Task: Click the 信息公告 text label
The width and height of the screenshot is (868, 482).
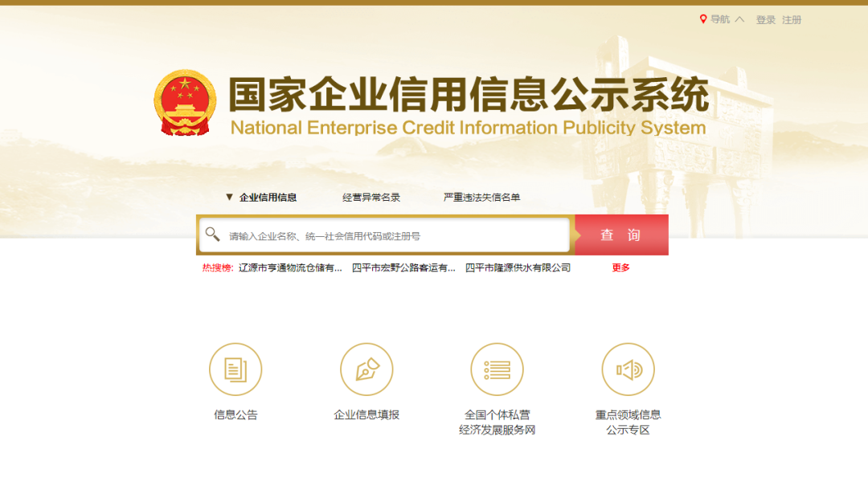Action: (x=235, y=415)
